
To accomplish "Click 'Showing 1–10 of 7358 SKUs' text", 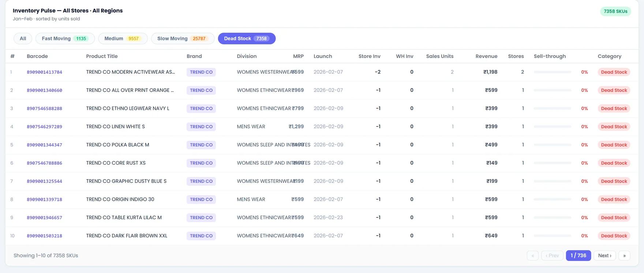I will [46, 256].
